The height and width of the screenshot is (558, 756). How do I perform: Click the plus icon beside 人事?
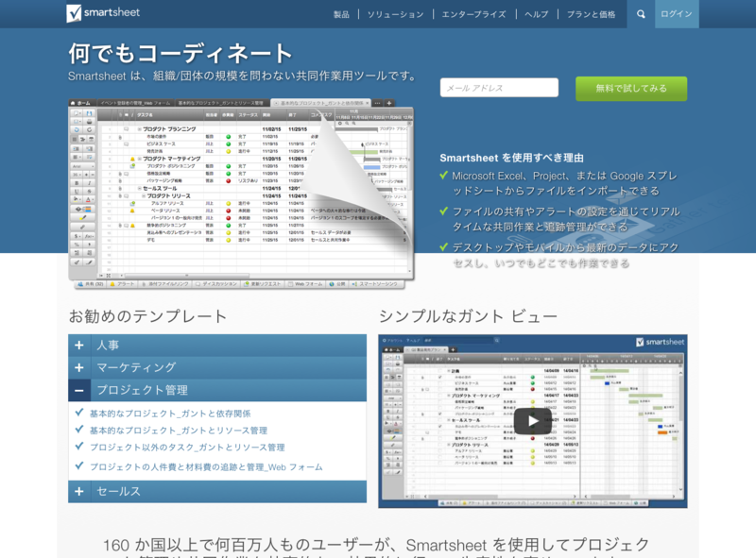coord(79,345)
